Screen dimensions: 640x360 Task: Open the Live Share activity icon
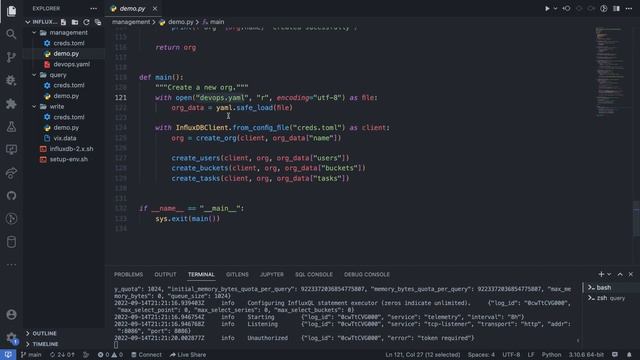(11, 173)
